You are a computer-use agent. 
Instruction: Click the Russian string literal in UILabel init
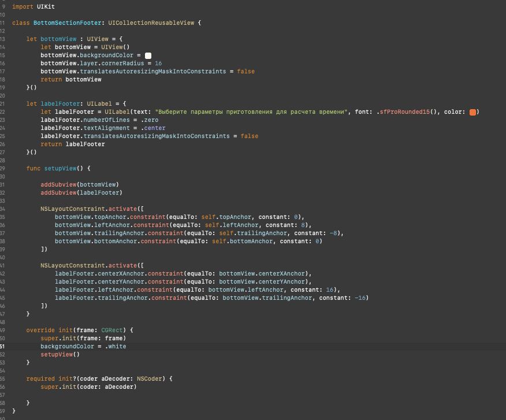click(x=251, y=112)
